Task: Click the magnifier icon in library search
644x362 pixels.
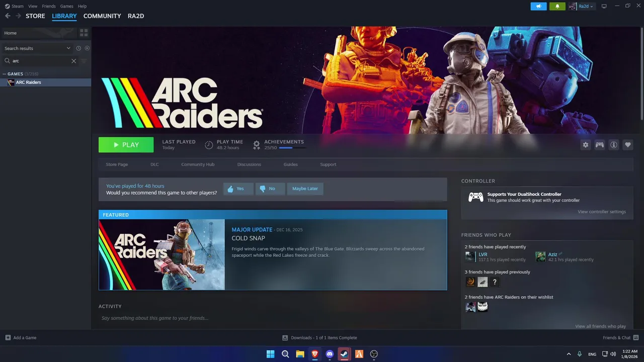Action: pyautogui.click(x=7, y=61)
